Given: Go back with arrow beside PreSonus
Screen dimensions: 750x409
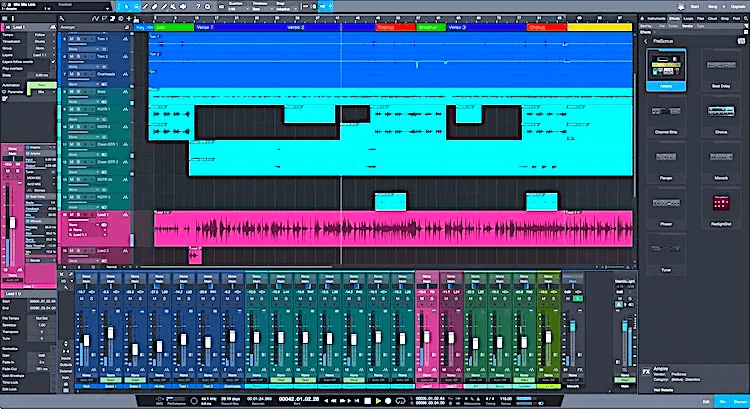Looking at the screenshot, I should click(646, 41).
